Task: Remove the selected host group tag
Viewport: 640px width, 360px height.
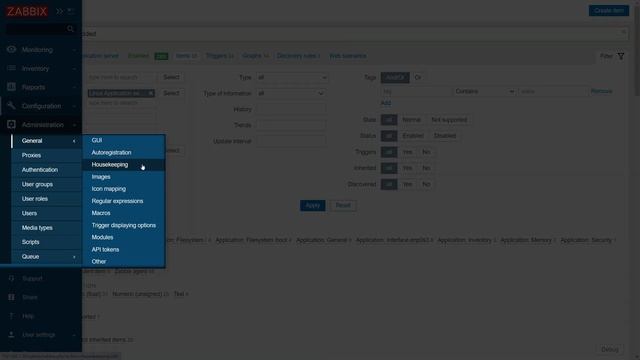Action: [x=151, y=93]
